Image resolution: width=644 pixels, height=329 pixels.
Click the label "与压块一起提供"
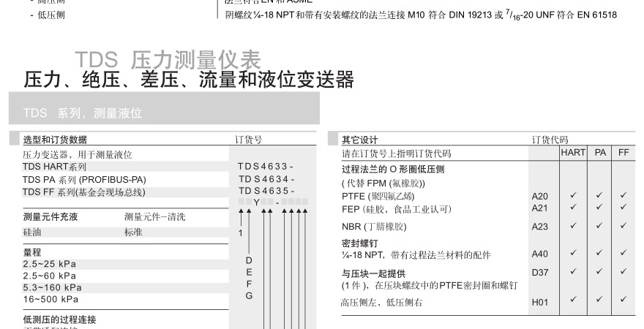coord(373,273)
